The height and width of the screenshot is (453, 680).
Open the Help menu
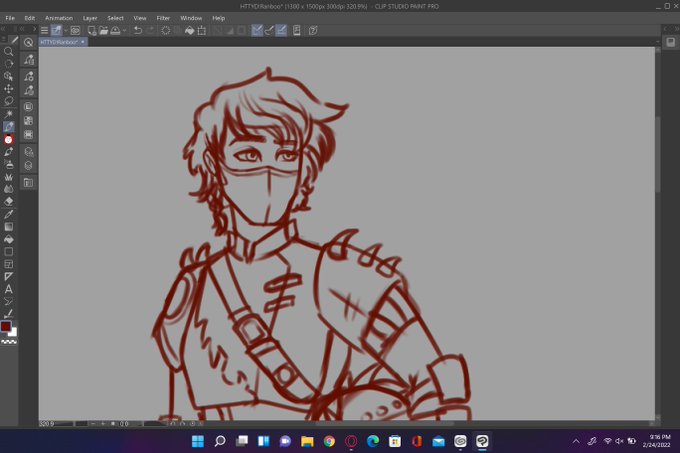pyautogui.click(x=219, y=18)
